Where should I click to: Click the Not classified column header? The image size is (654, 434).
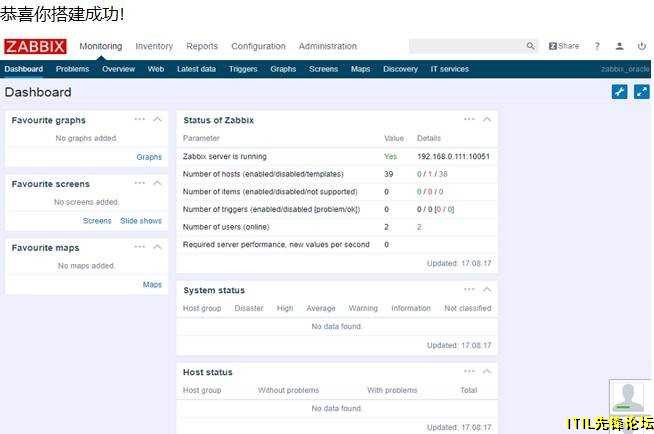[468, 309]
